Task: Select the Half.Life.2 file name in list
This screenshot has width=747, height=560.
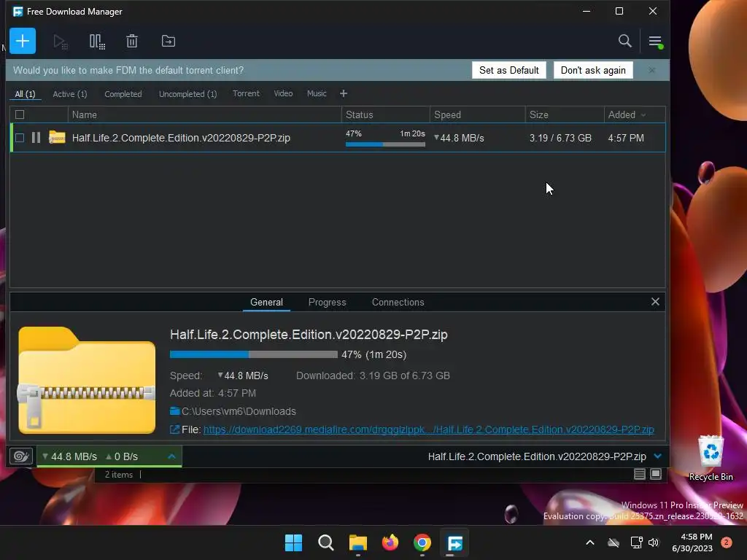Action: (x=181, y=138)
